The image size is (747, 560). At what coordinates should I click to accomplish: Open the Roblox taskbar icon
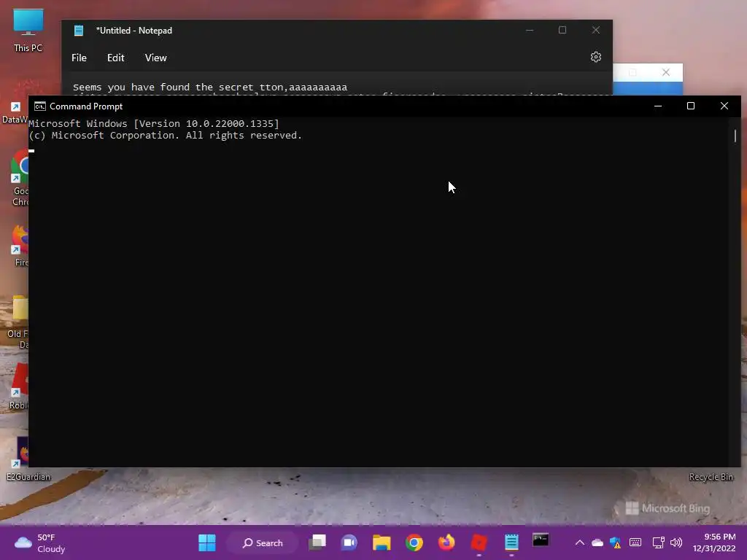coord(479,542)
